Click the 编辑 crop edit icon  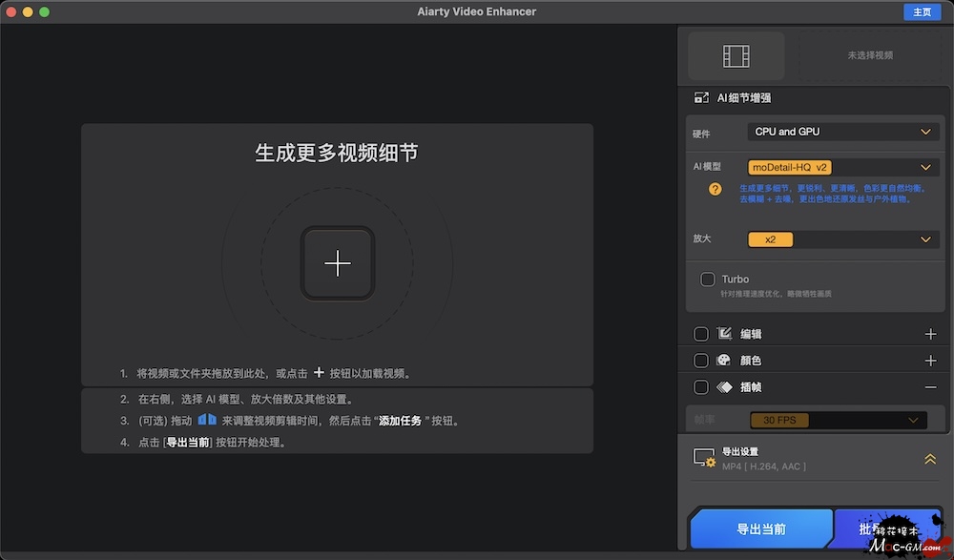[724, 334]
